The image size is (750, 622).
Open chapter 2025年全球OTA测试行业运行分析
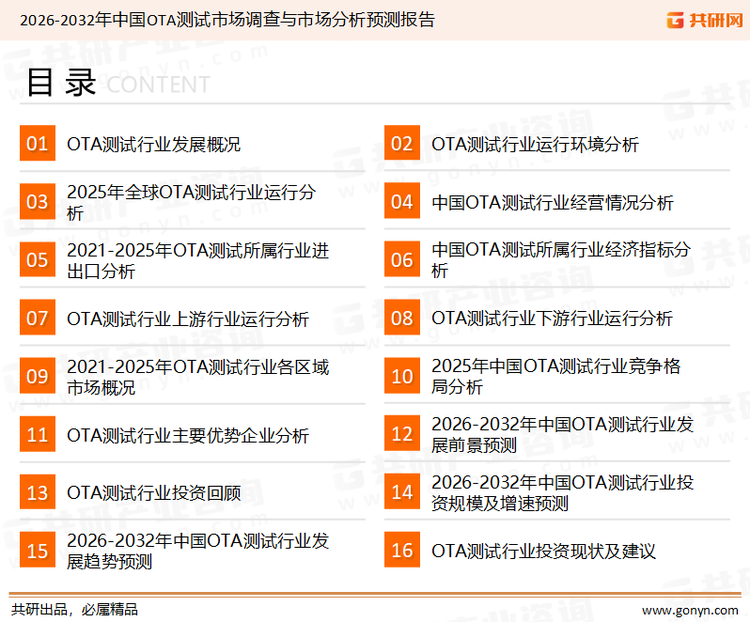coord(191,202)
